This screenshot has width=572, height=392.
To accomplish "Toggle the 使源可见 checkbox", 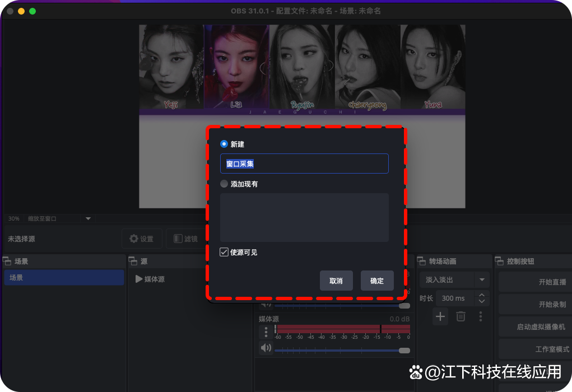I will pyautogui.click(x=224, y=252).
